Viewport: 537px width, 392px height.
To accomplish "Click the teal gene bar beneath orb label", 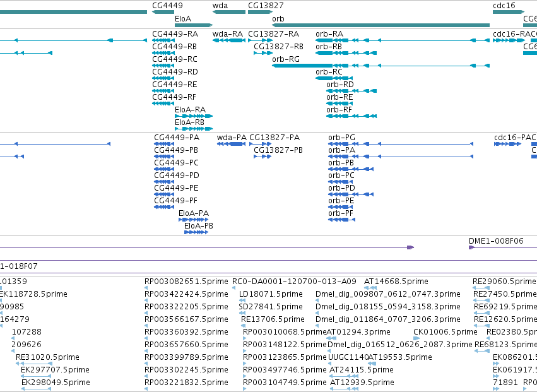I will click(381, 25).
